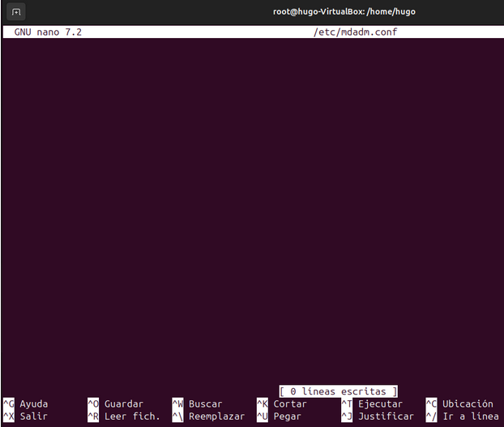This screenshot has width=504, height=427.
Task: Click the ^U Pegar shortcut
Action: pyautogui.click(x=279, y=416)
